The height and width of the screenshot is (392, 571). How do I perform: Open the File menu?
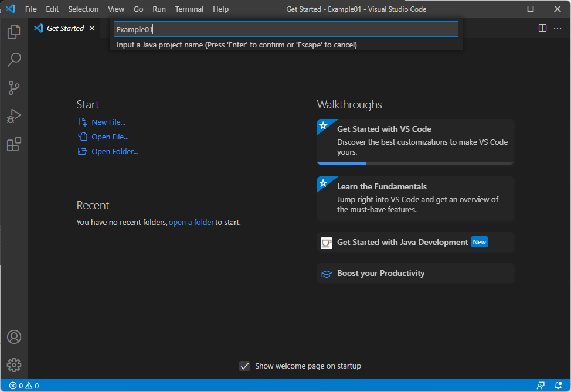[x=31, y=9]
